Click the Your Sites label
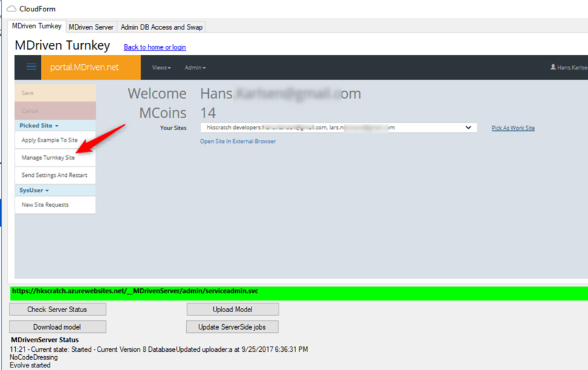588x370 pixels. 173,128
